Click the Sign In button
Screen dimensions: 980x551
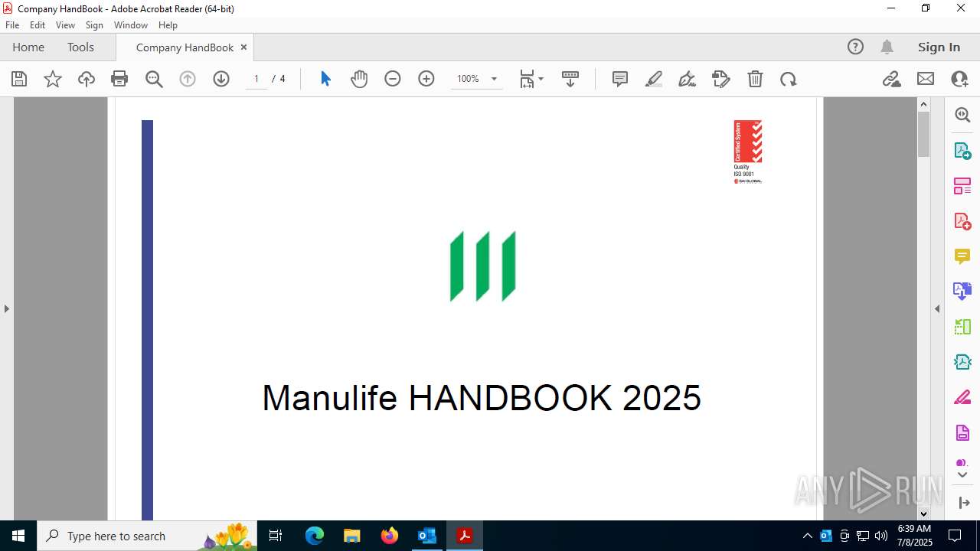(x=939, y=47)
